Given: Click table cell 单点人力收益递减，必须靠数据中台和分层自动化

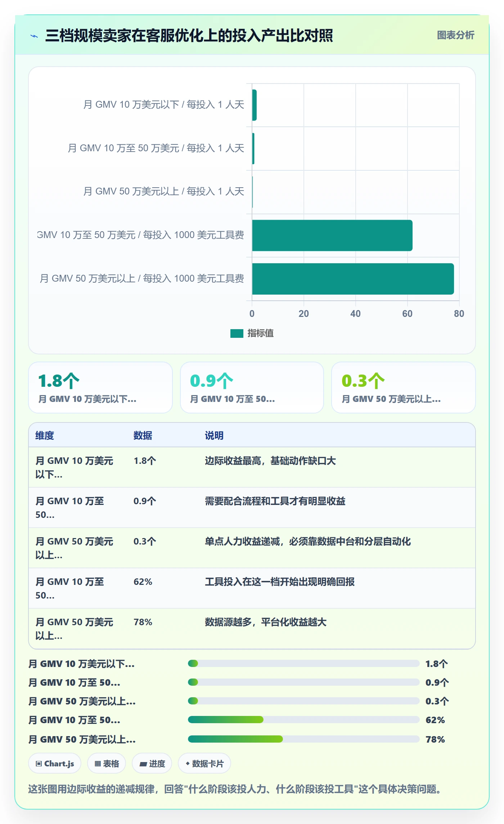Looking at the screenshot, I should (308, 542).
